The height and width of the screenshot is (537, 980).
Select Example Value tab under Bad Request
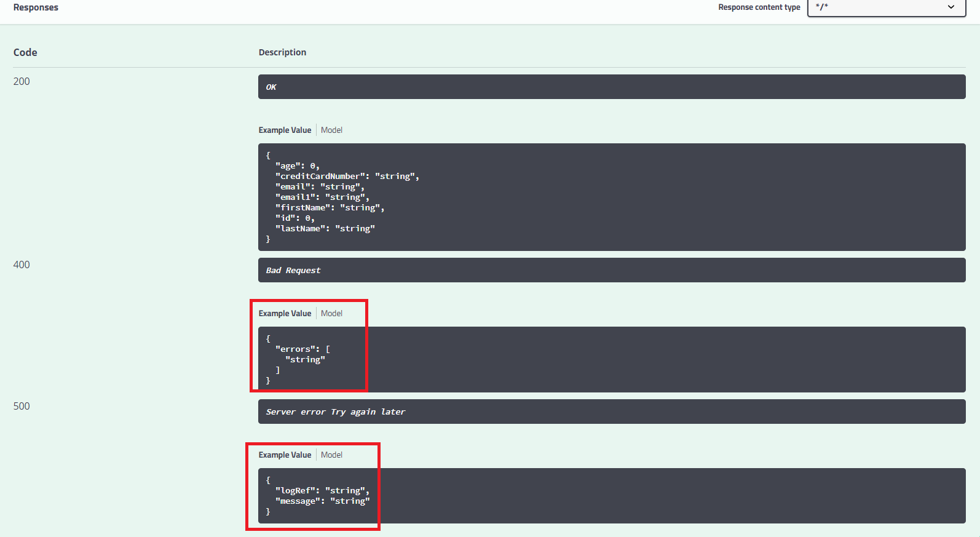click(x=285, y=313)
